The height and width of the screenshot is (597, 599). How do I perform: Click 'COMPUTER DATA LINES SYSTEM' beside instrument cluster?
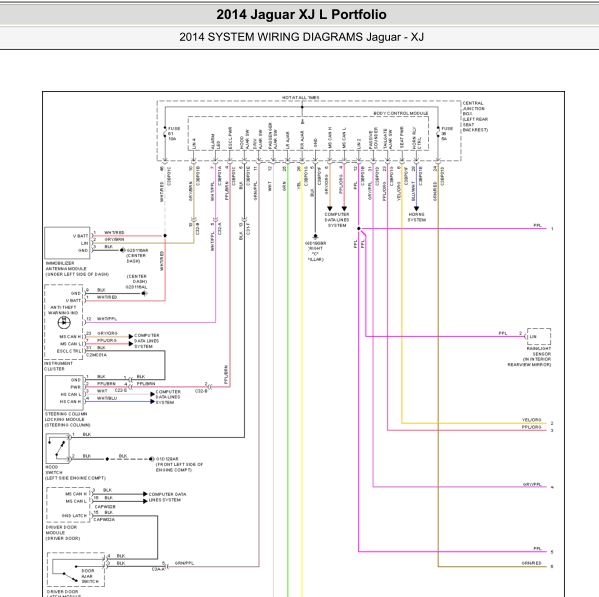(x=146, y=341)
